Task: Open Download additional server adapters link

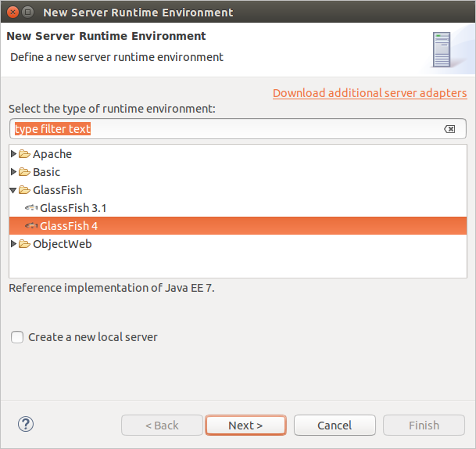Action: click(x=370, y=93)
